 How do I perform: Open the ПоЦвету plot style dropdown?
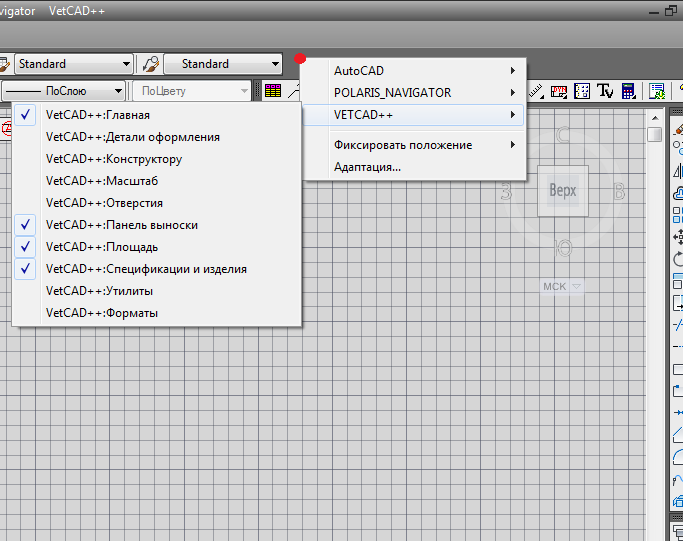tap(192, 91)
